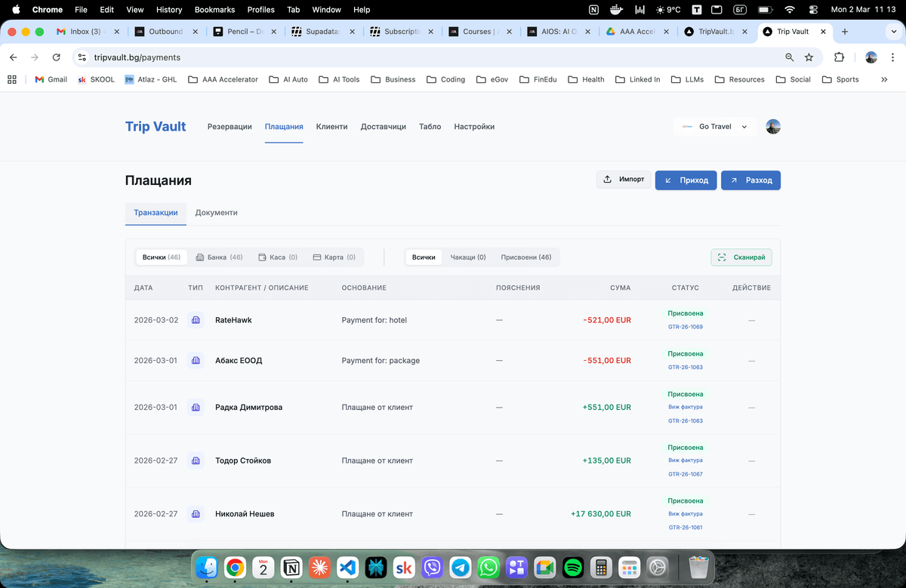Click the user profile avatar in header

[772, 127]
